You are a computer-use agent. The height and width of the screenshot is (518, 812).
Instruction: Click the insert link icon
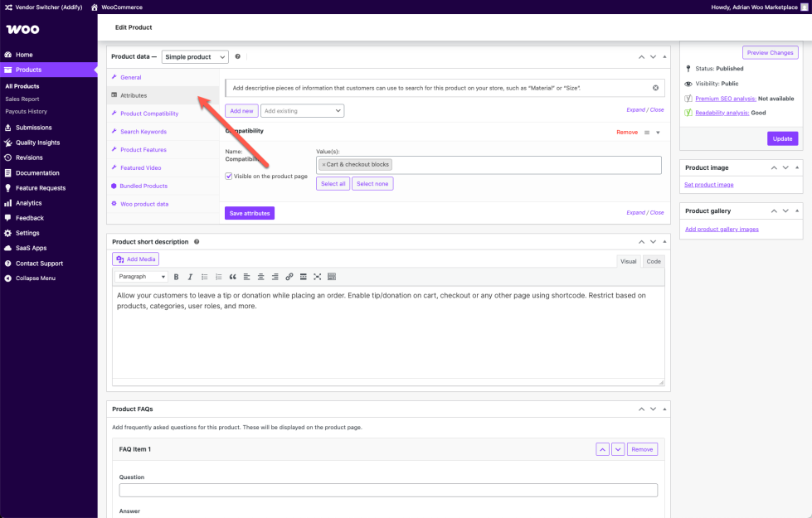click(x=289, y=277)
